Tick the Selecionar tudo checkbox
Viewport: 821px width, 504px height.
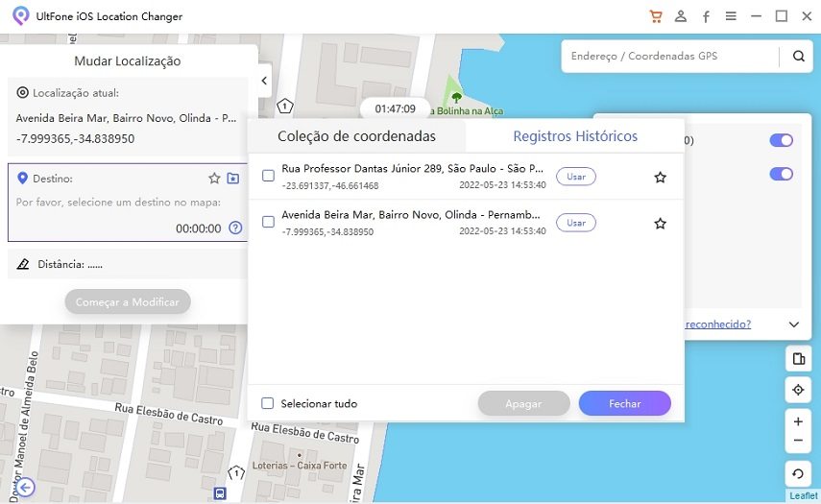(x=268, y=403)
